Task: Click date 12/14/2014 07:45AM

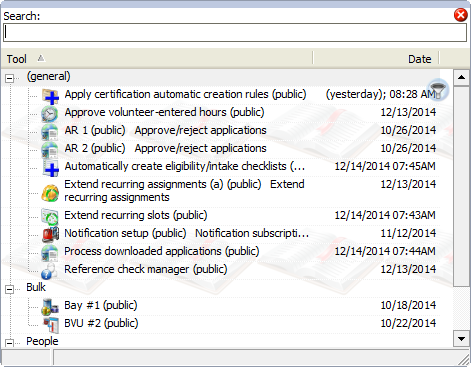Action: [385, 166]
